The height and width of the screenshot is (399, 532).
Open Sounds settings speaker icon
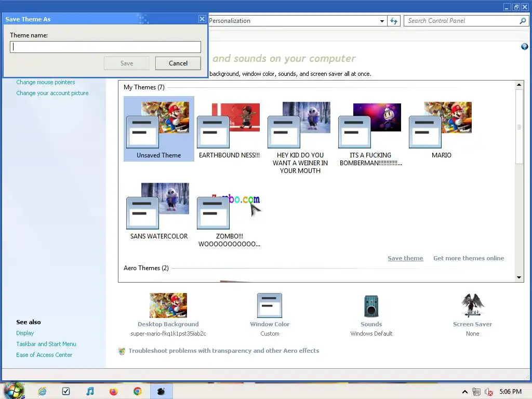(371, 306)
